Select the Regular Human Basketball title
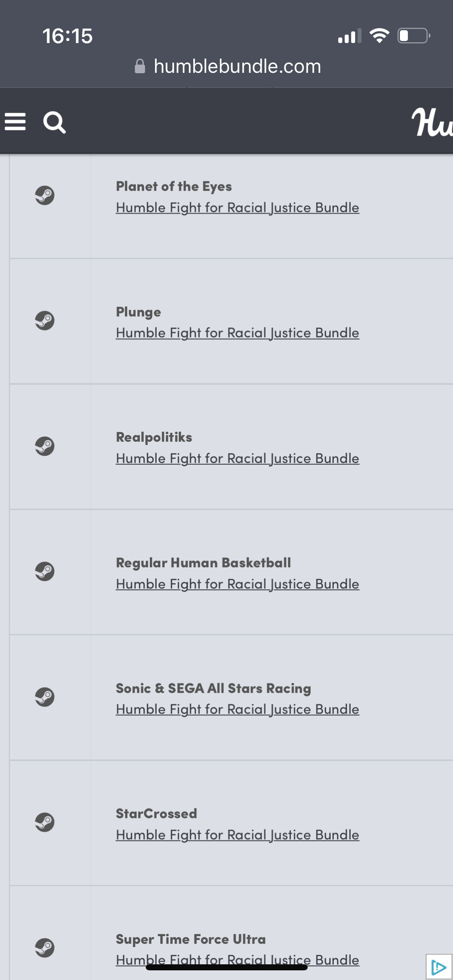453x980 pixels. pos(203,563)
